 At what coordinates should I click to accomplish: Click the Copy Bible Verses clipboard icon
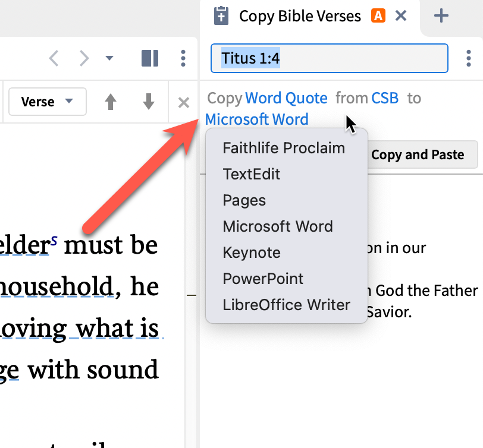tap(221, 15)
